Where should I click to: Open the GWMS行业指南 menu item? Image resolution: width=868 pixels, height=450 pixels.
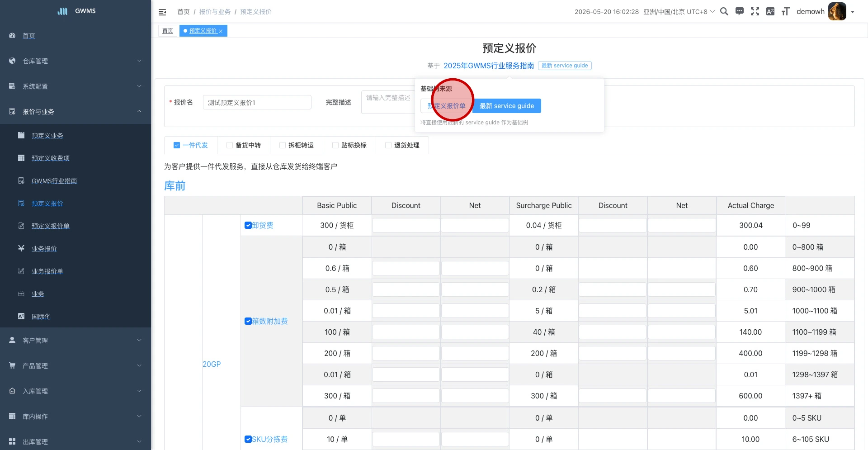[x=75, y=180]
